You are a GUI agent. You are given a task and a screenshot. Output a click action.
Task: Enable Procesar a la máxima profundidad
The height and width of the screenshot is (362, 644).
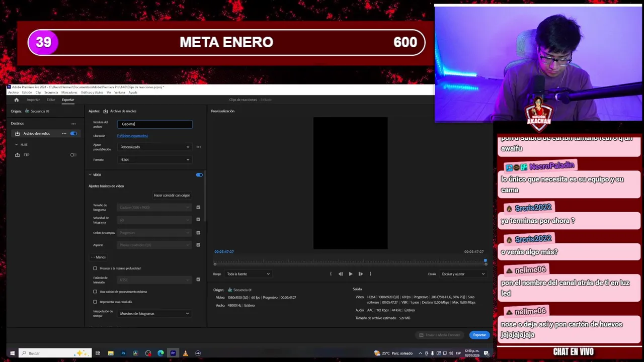[x=95, y=268]
